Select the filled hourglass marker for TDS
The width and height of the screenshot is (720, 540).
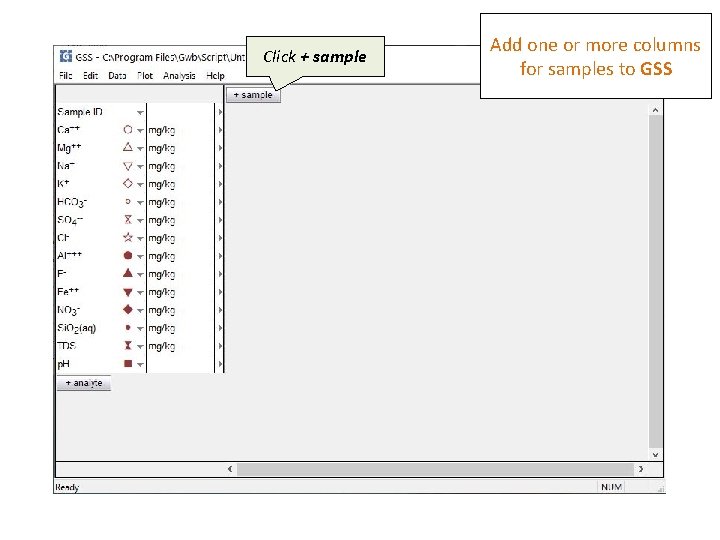point(128,345)
